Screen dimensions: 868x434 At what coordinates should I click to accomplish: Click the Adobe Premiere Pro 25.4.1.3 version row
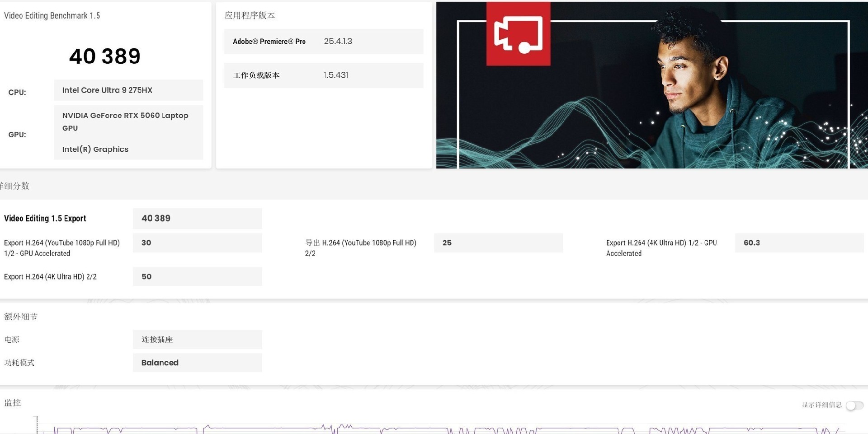click(324, 41)
